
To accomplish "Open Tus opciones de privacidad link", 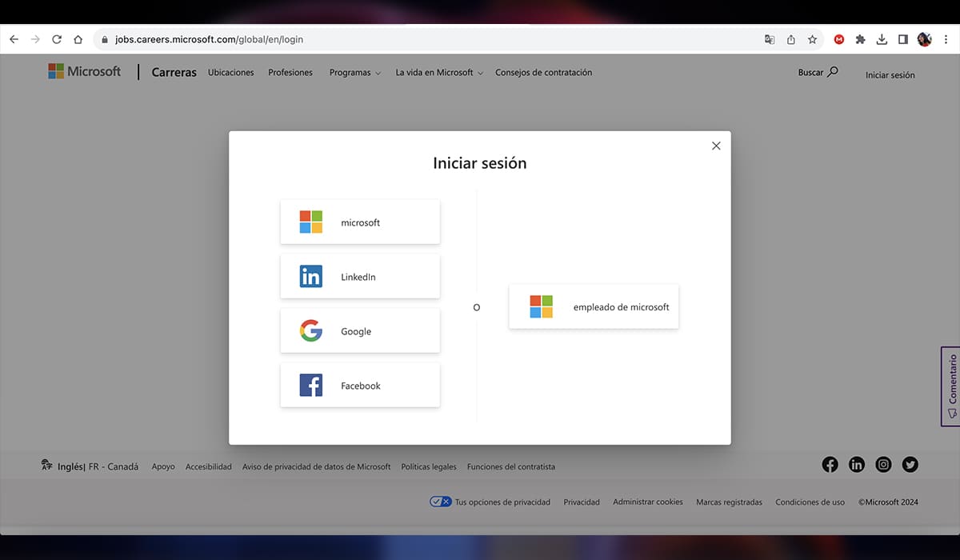I will coord(503,502).
